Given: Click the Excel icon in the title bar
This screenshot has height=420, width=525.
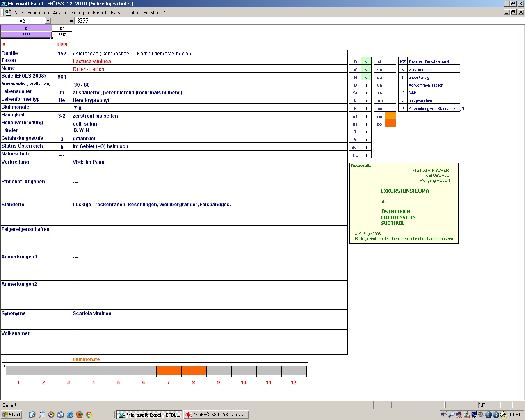Looking at the screenshot, I should click(4, 4).
